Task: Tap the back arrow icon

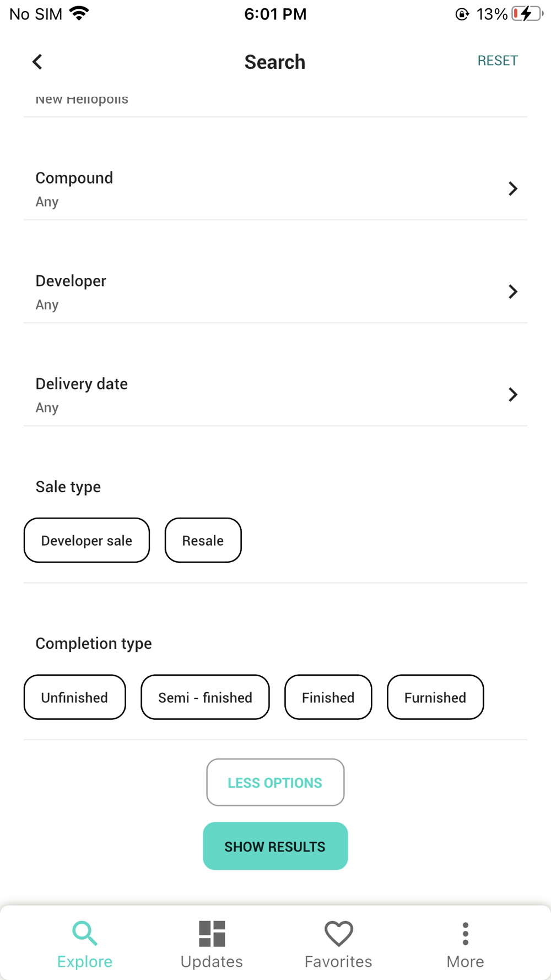Action: pyautogui.click(x=37, y=62)
